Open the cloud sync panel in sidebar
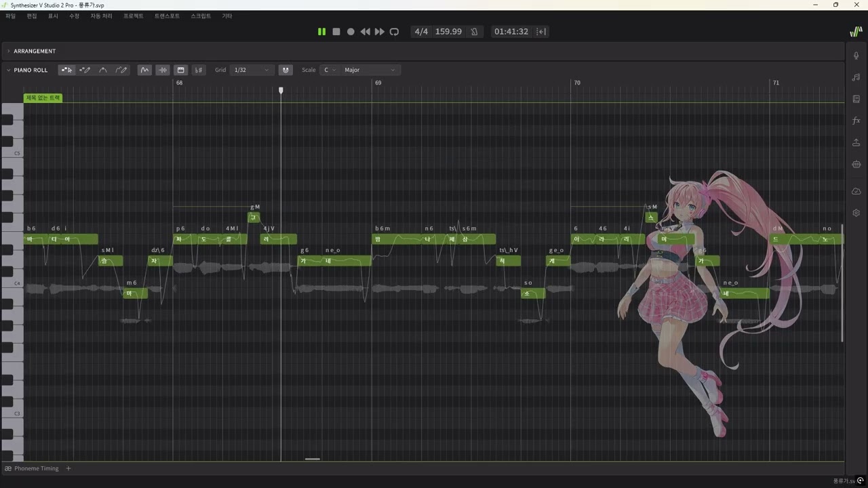This screenshot has height=488, width=868. pos(856,191)
